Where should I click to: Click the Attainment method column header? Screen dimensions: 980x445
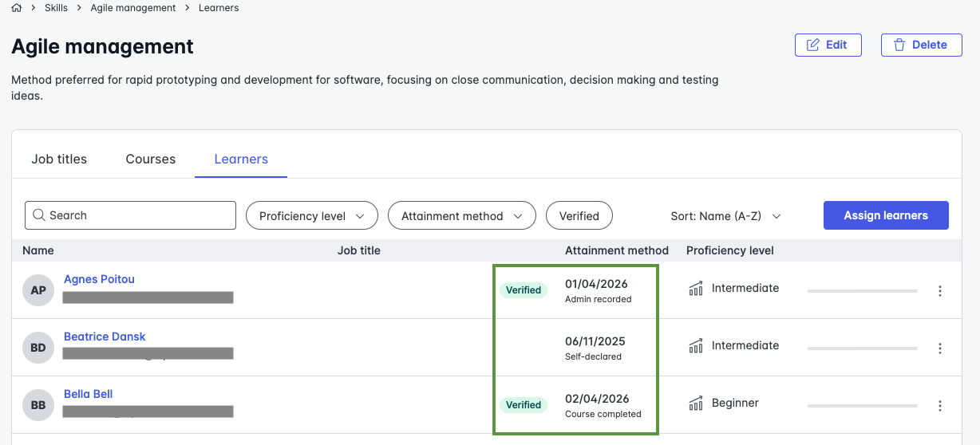click(x=617, y=250)
